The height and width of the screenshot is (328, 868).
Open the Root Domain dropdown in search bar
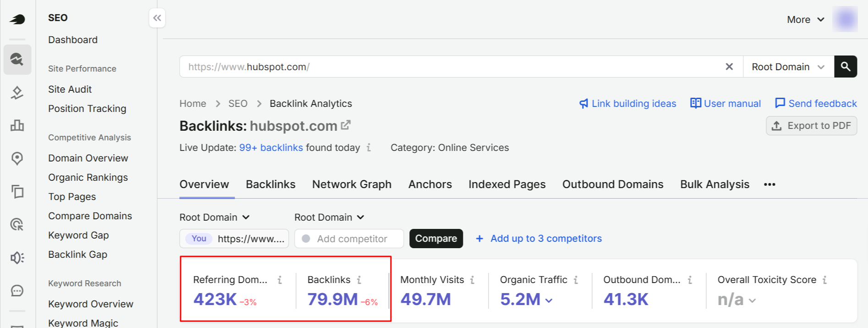click(788, 67)
